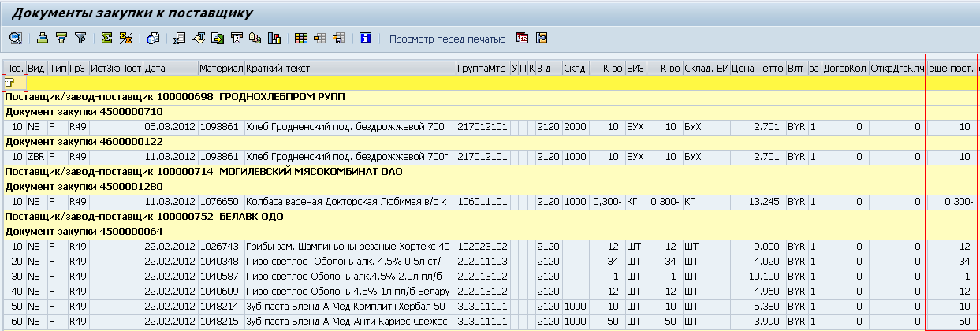This screenshot has width=980, height=331.
Task: Click material group 303011101 in row 60
Action: pyautogui.click(x=482, y=322)
